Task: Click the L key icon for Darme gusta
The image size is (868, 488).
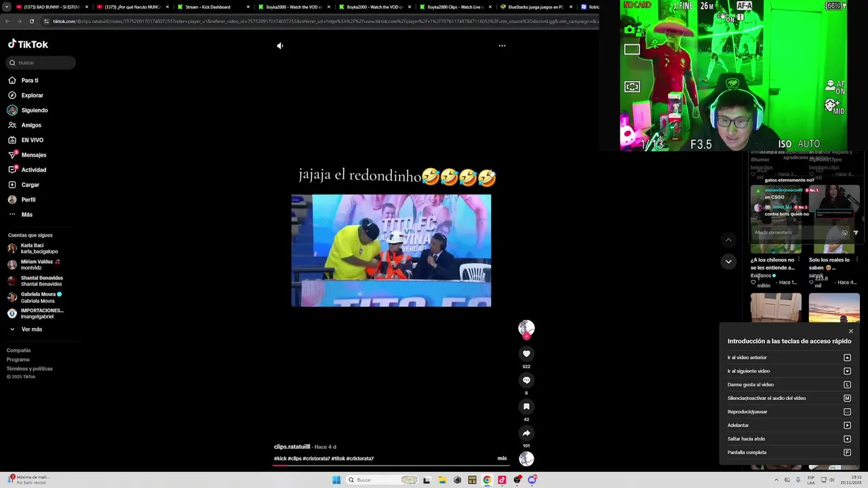Action: (x=847, y=384)
